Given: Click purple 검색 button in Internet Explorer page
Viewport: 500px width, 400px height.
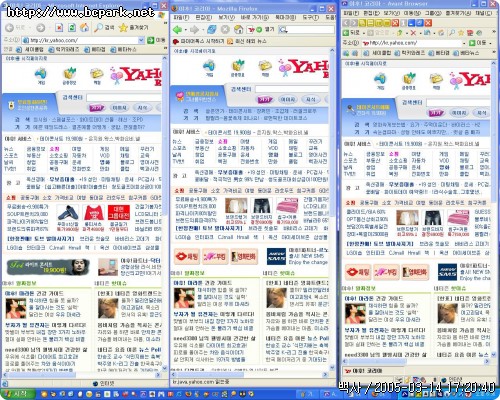Looking at the screenshot, I should [97, 108].
